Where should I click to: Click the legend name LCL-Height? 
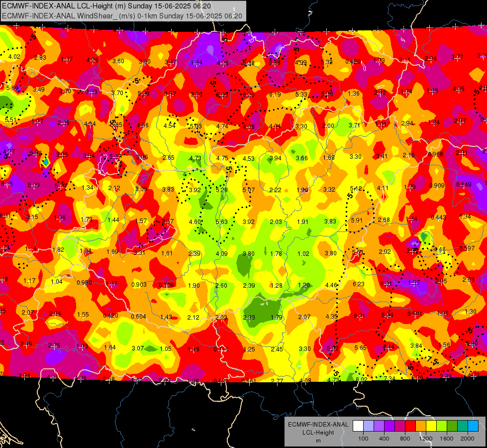click(x=318, y=433)
